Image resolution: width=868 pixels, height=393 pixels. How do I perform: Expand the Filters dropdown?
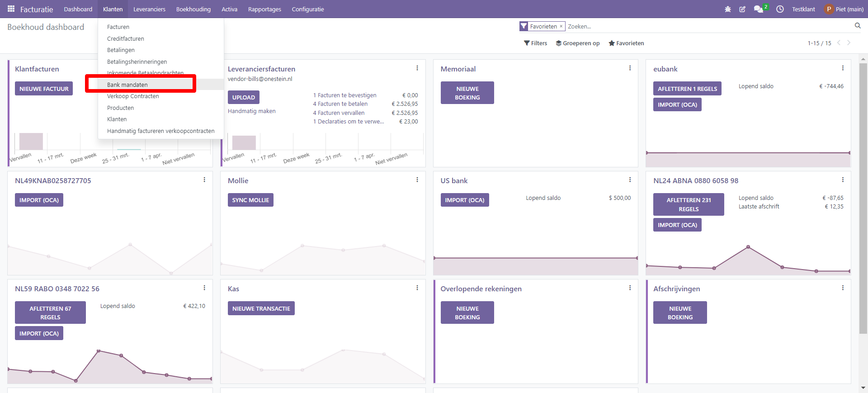(535, 43)
